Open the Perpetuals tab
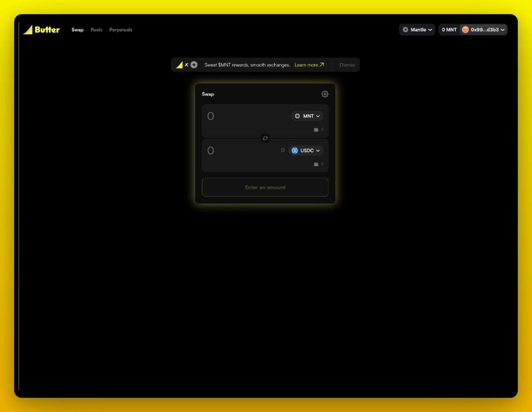Image resolution: width=532 pixels, height=412 pixels. pyautogui.click(x=121, y=30)
